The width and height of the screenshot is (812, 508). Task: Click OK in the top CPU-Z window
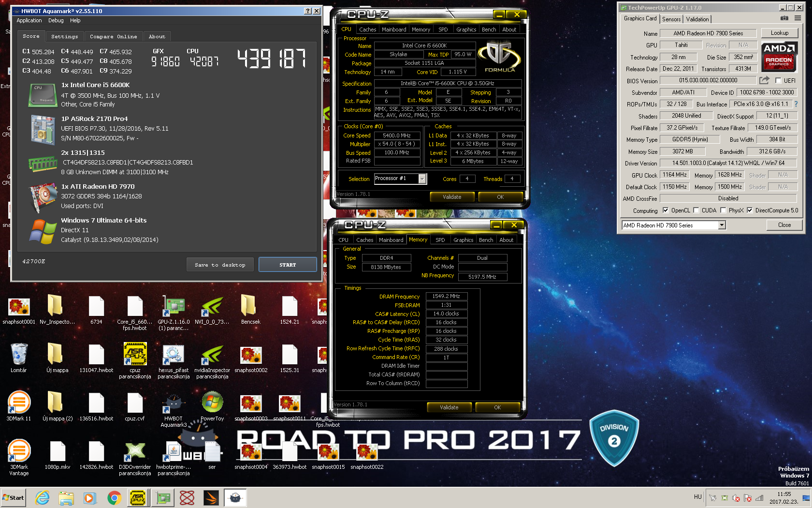(x=500, y=197)
